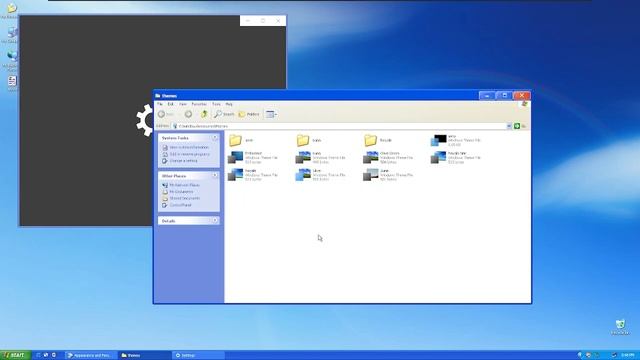Select the Silver theme file
Viewport: 640px width, 360px height.
coord(320,175)
